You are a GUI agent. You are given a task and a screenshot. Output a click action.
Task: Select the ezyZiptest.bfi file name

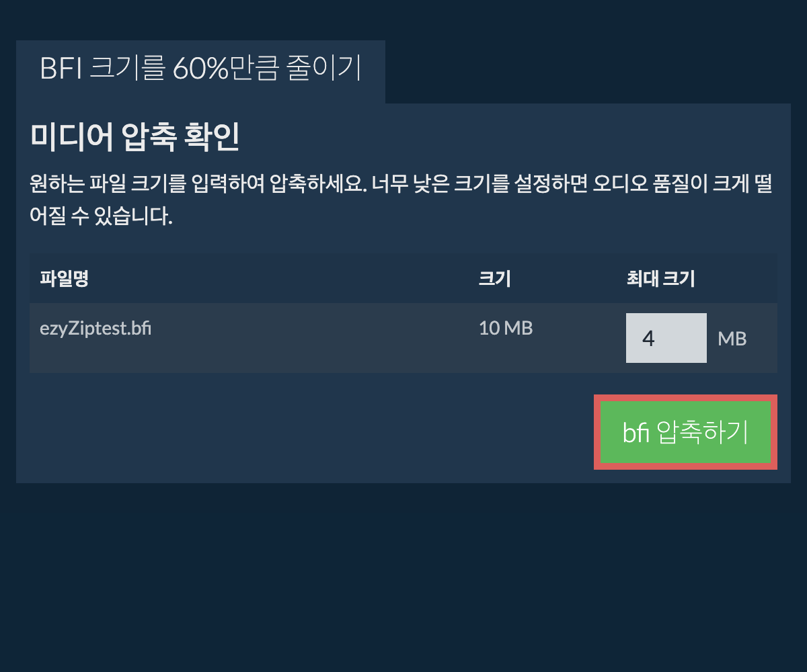click(x=95, y=329)
